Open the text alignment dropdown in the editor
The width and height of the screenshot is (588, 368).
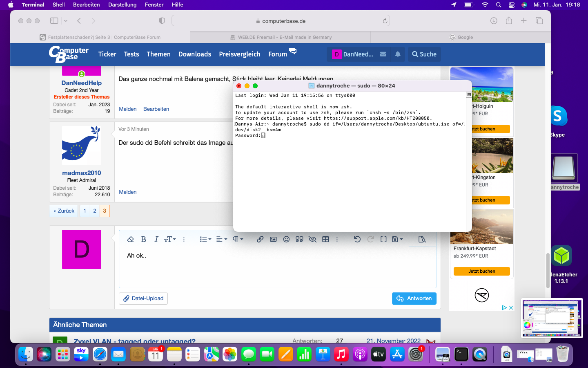(221, 239)
